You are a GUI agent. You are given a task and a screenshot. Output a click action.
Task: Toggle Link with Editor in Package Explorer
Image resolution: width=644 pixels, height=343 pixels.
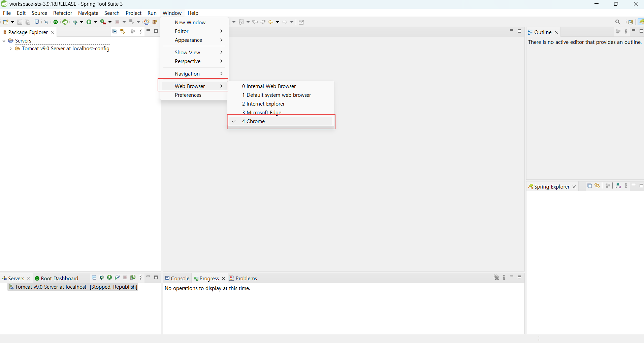point(122,31)
